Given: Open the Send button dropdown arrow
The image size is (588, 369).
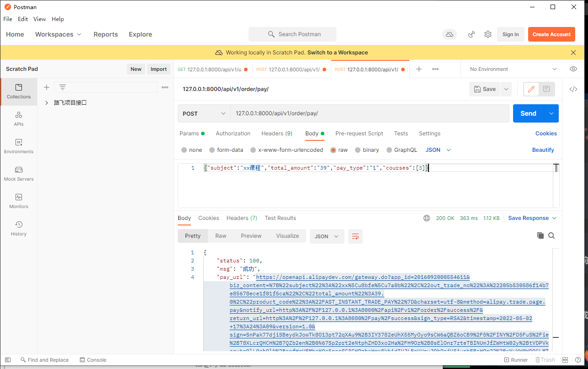Looking at the screenshot, I should pos(551,113).
